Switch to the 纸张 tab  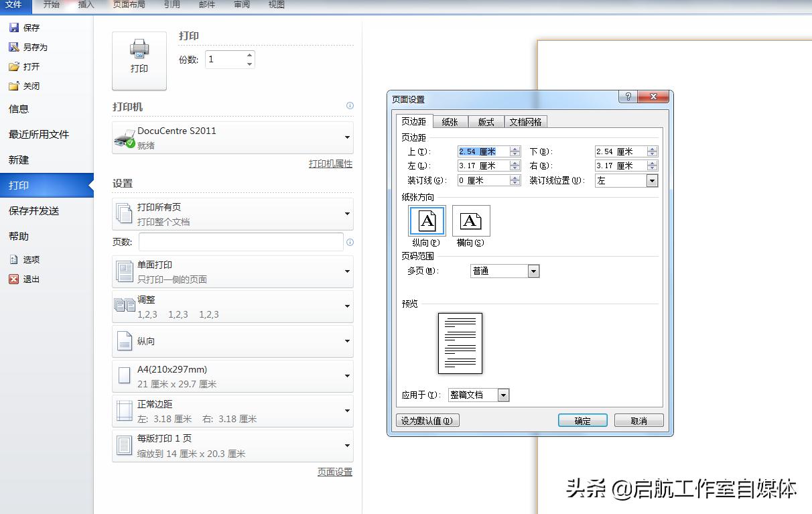coord(450,121)
